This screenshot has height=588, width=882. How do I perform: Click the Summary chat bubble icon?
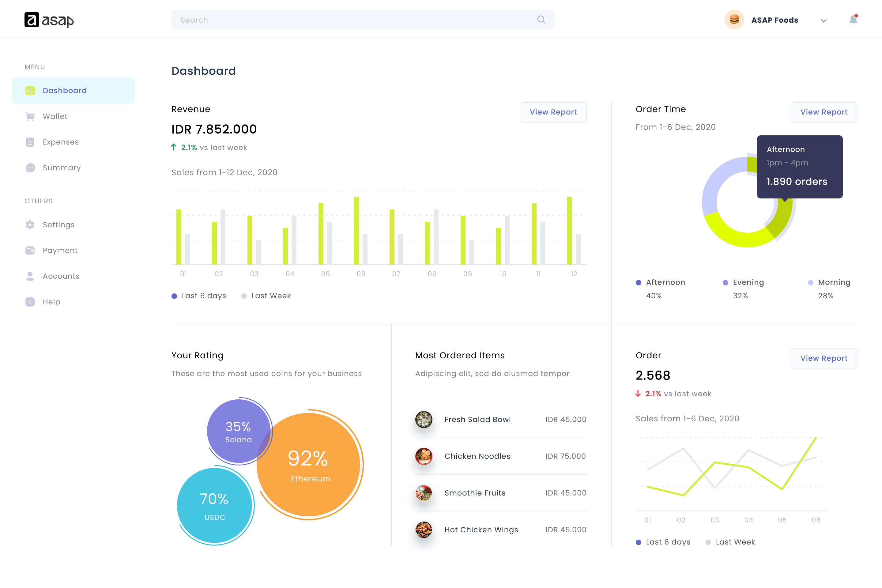coord(30,168)
